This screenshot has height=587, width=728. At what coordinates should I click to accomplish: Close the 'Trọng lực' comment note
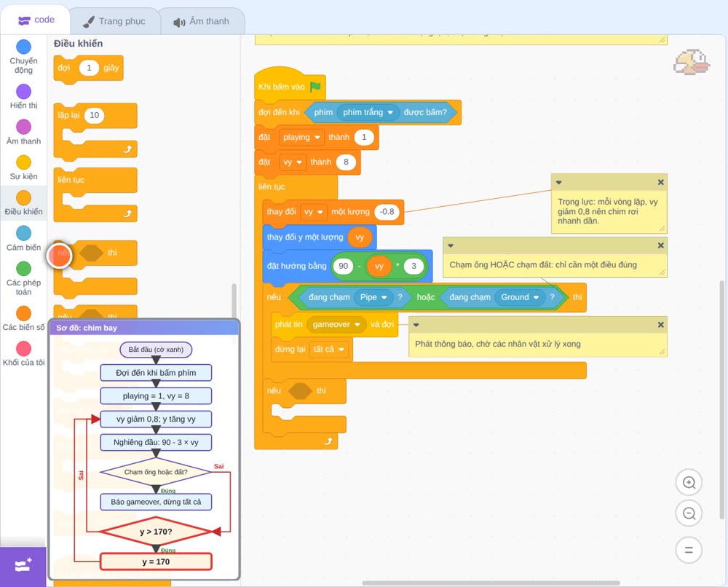pyautogui.click(x=661, y=182)
